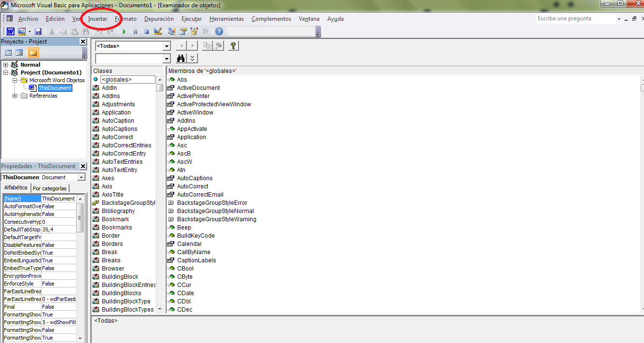This screenshot has height=343, width=644.
Task: Select Application class in Clases list
Action: [x=116, y=113]
